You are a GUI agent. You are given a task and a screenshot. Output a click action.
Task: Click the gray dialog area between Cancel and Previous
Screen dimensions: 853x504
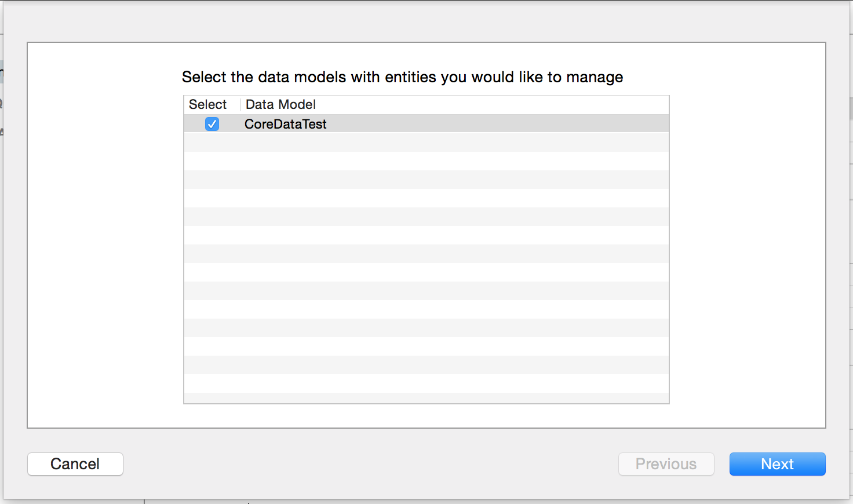371,464
